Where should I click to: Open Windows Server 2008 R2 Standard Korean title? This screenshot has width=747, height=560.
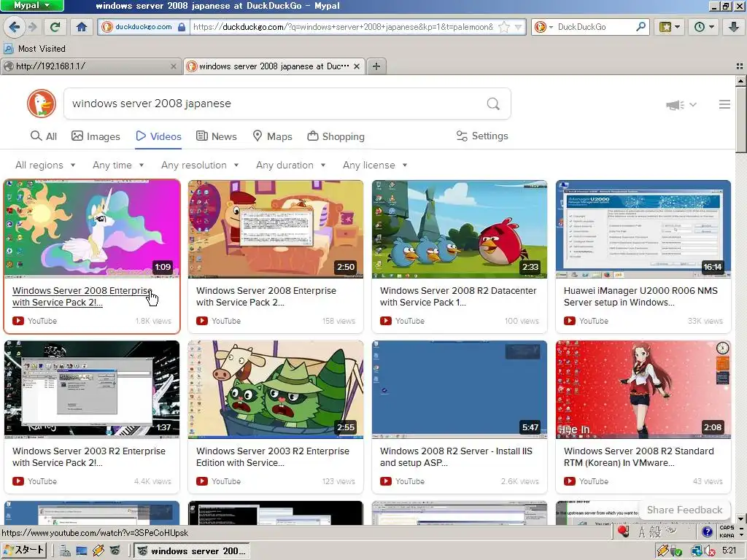pos(638,456)
